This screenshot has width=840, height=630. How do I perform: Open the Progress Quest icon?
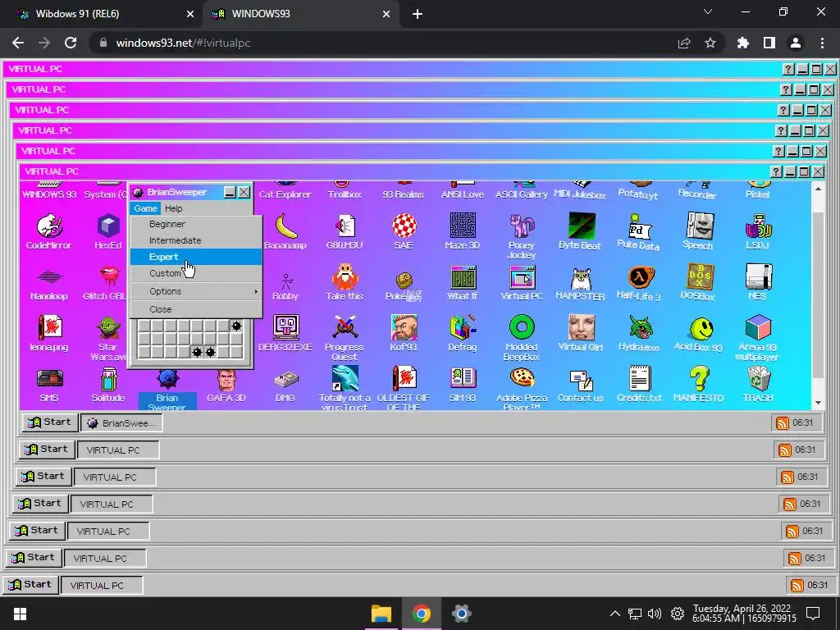[345, 337]
